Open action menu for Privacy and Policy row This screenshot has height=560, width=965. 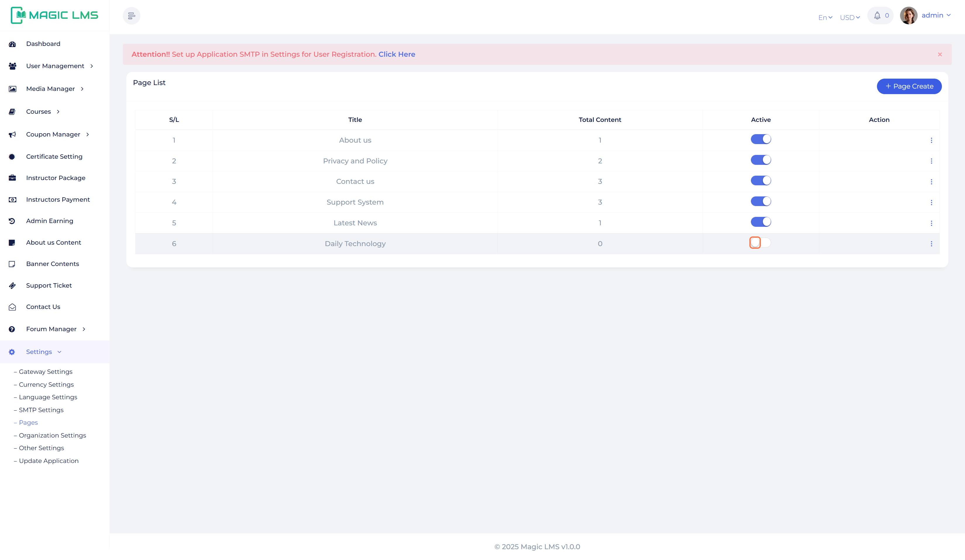[931, 161]
